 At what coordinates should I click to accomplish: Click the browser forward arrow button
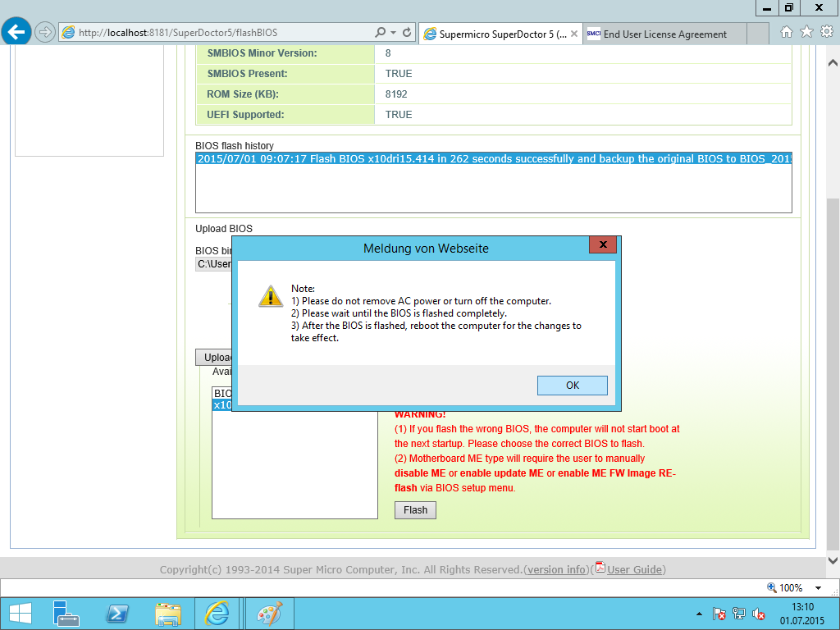[45, 32]
